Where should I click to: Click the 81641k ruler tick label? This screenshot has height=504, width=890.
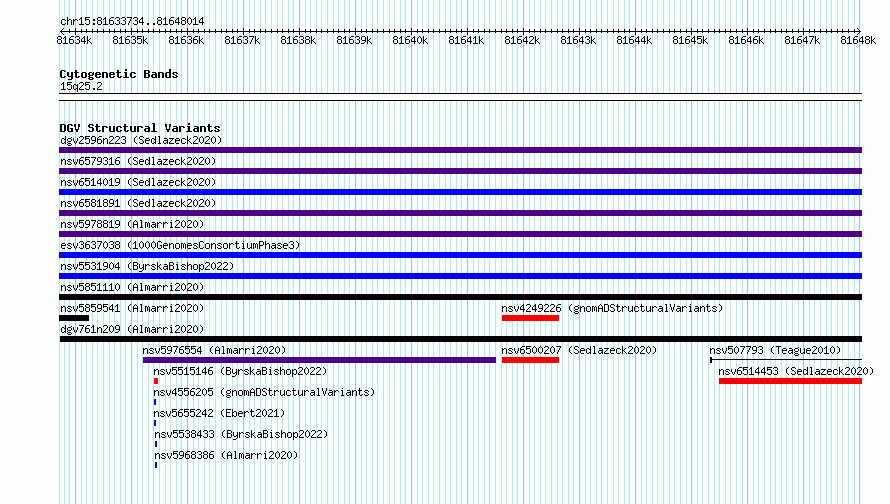466,40
